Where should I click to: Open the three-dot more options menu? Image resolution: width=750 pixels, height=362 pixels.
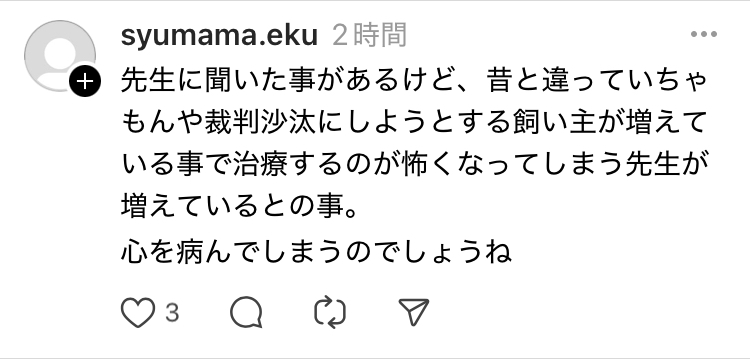[704, 34]
